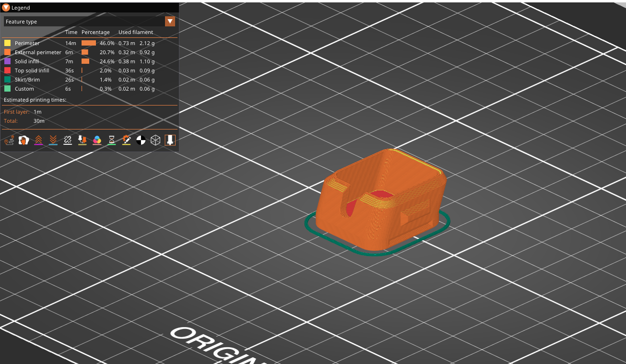Click Estimated printing times label

[x=35, y=100]
